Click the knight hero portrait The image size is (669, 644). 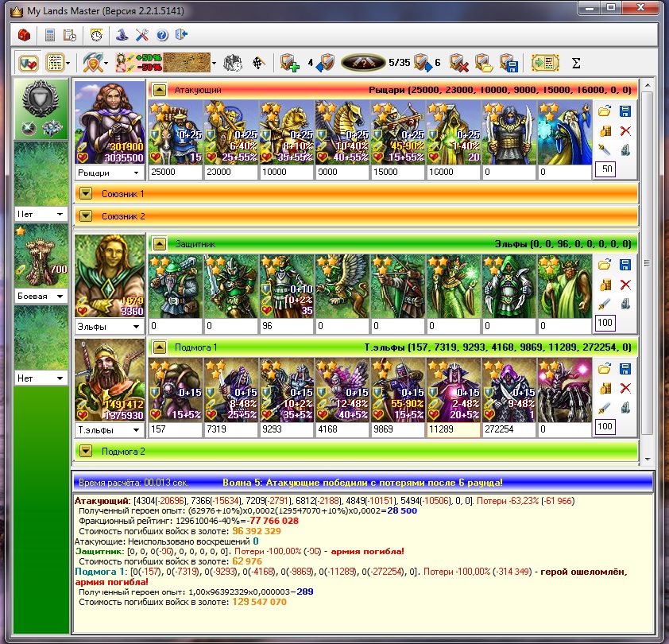click(110, 122)
